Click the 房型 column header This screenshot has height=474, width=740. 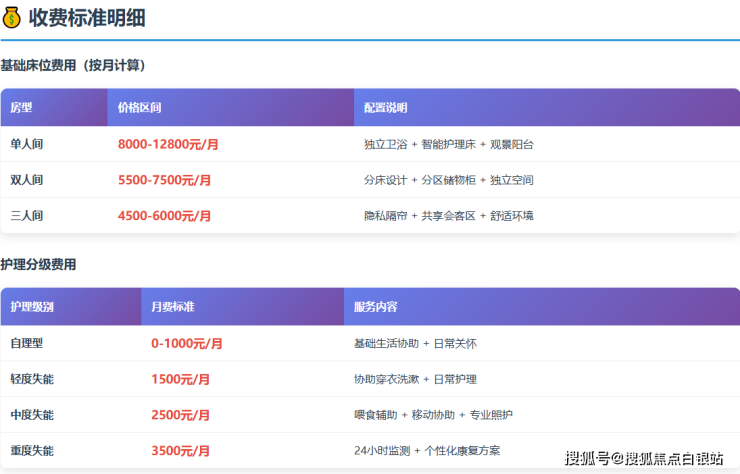[x=22, y=108]
